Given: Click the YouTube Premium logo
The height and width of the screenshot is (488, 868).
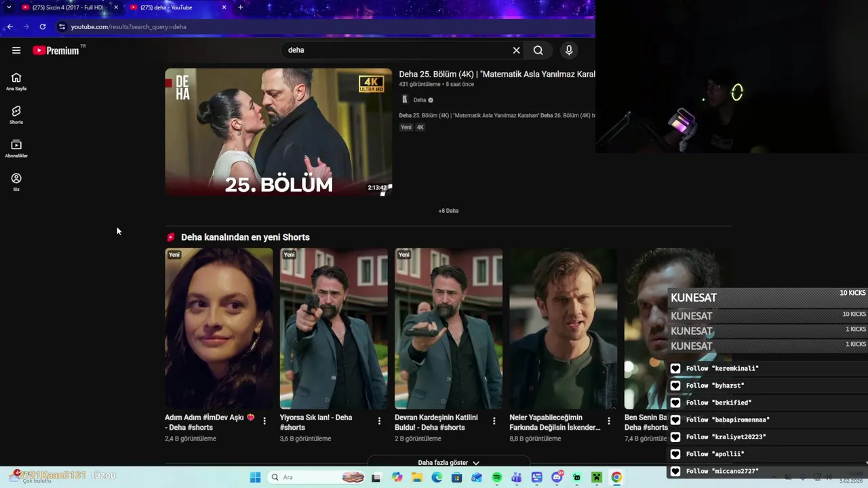Looking at the screenshot, I should 56,50.
